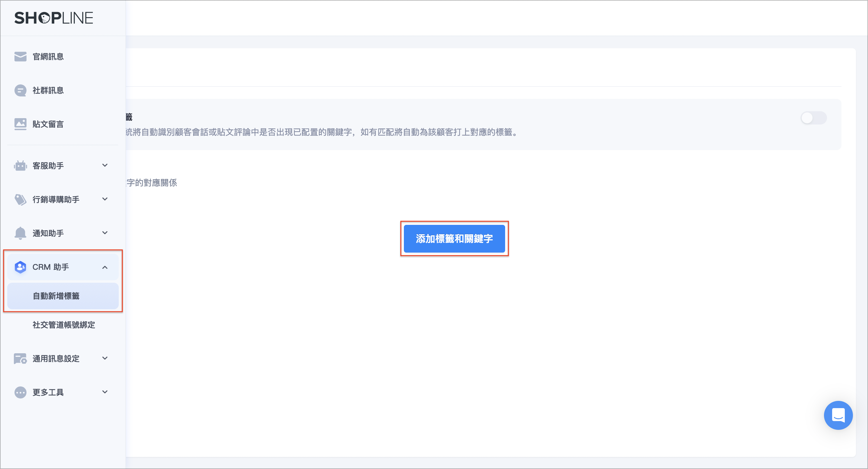Toggle the auto-tag feature switch
The image size is (868, 469).
click(x=813, y=118)
